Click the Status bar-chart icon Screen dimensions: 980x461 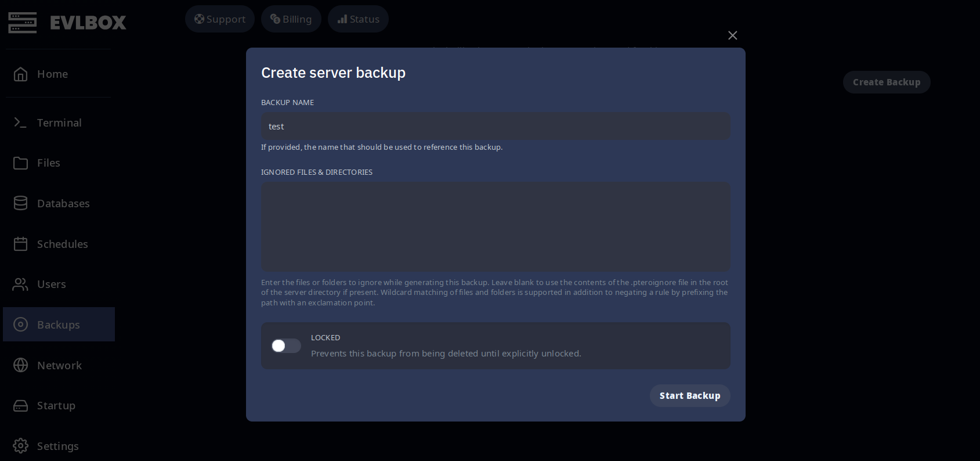pyautogui.click(x=342, y=19)
